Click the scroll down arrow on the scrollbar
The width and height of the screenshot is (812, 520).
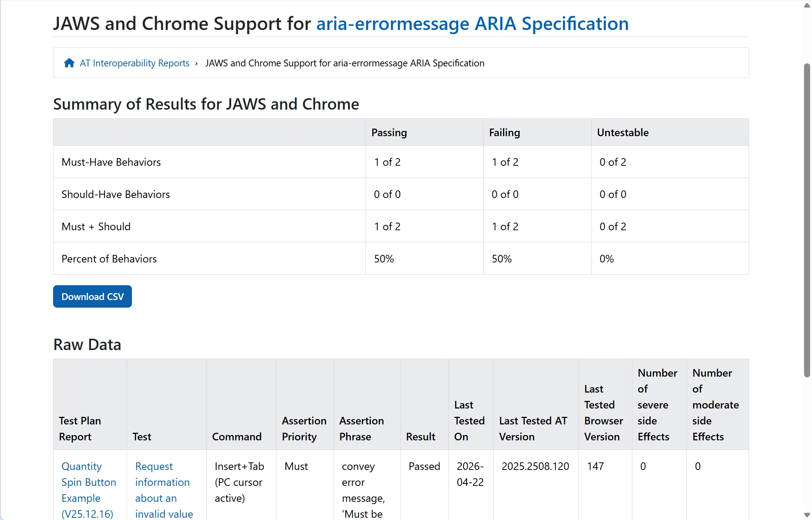(807, 515)
